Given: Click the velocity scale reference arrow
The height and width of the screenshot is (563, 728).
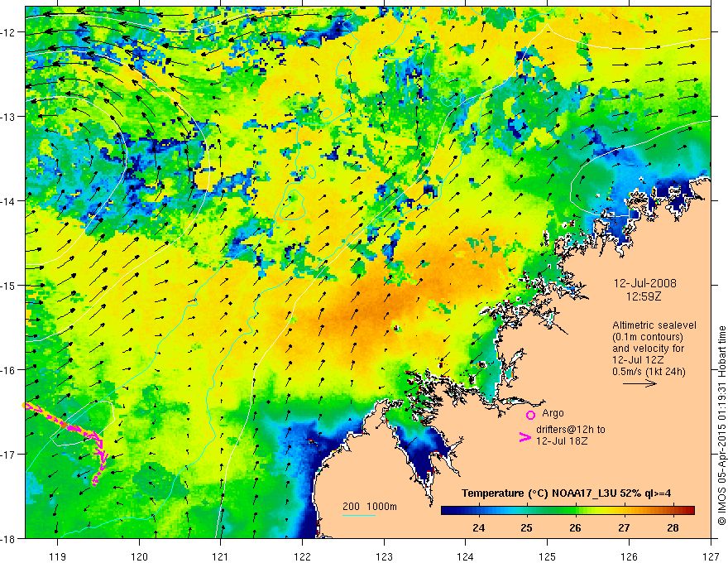Looking at the screenshot, I should [x=639, y=383].
